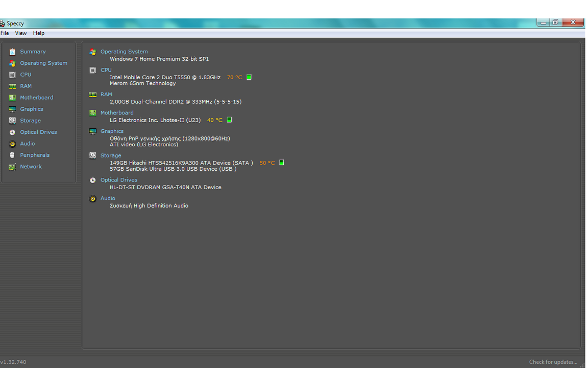Select Graphics in the sidebar
The width and height of the screenshot is (588, 368).
tap(32, 109)
